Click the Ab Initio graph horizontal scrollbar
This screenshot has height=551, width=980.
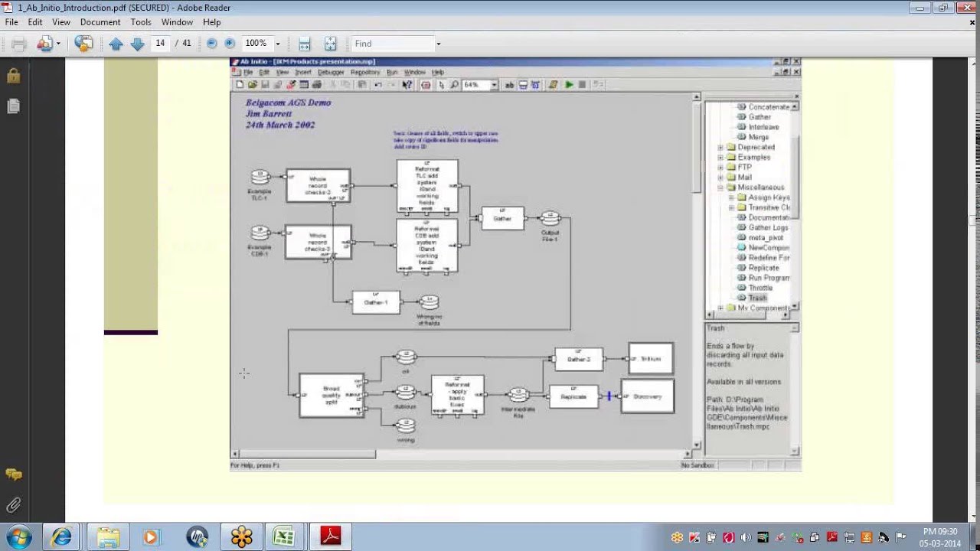click(307, 454)
